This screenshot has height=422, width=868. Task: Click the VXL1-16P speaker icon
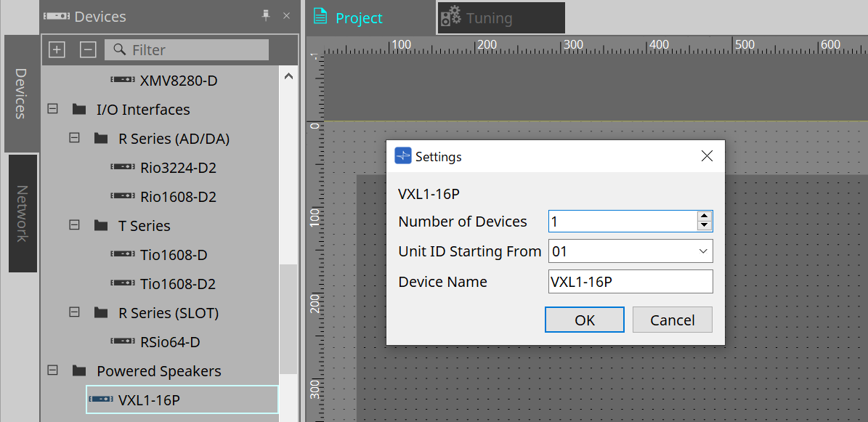[100, 399]
